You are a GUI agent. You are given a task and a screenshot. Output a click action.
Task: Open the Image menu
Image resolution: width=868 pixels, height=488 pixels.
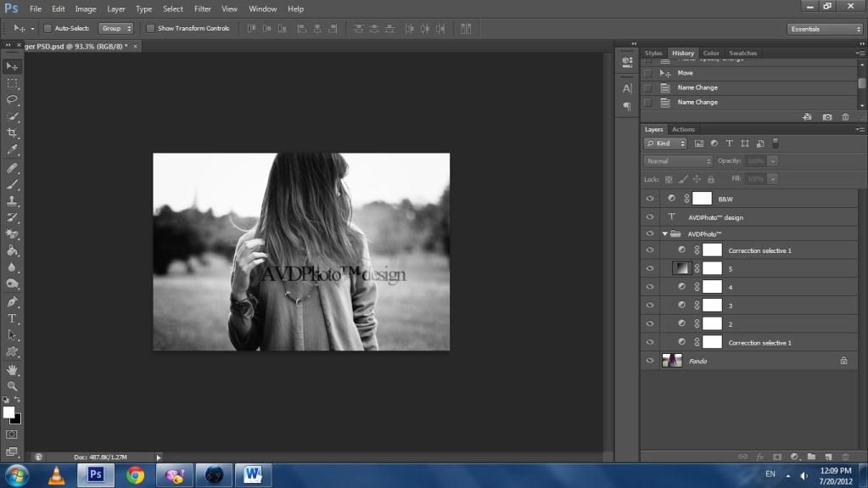(x=85, y=8)
